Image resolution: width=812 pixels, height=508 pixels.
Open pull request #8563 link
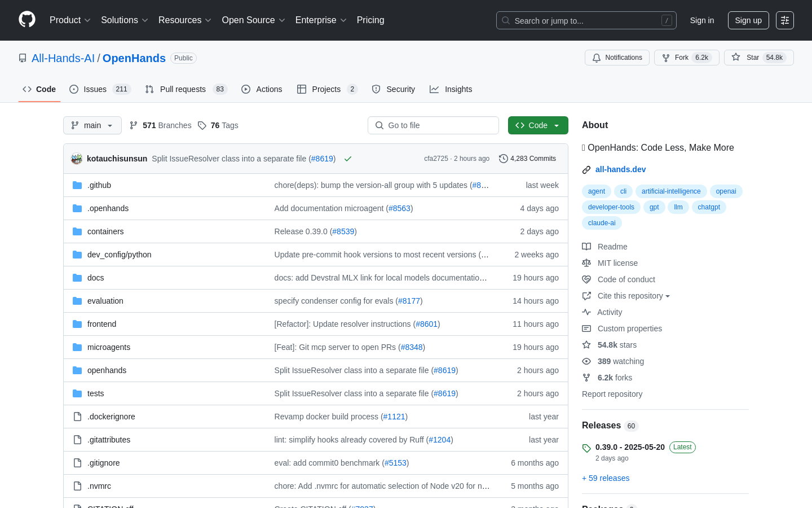pyautogui.click(x=400, y=208)
